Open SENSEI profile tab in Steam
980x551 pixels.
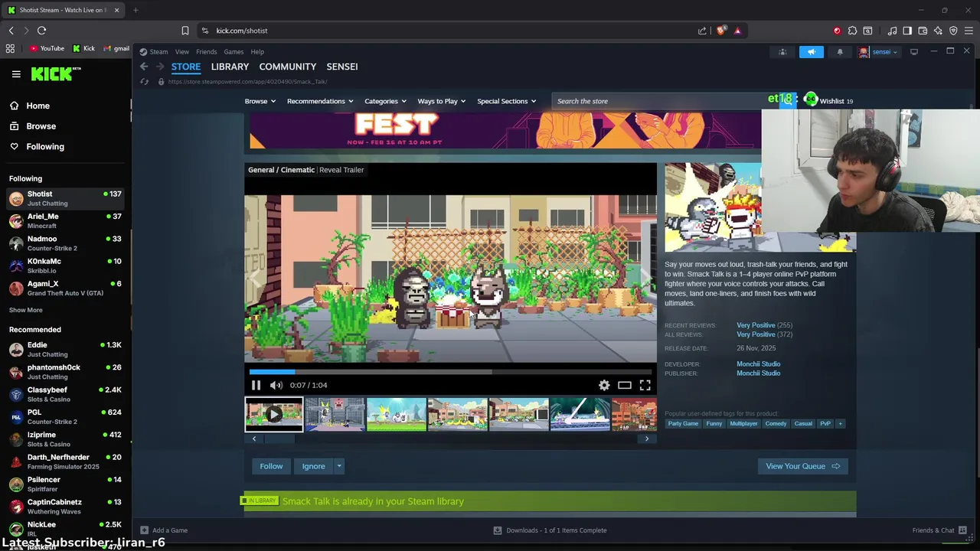pyautogui.click(x=342, y=67)
